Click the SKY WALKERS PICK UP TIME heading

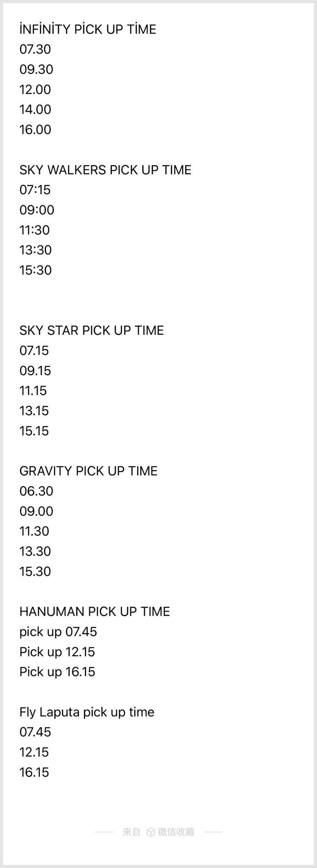[x=106, y=170]
